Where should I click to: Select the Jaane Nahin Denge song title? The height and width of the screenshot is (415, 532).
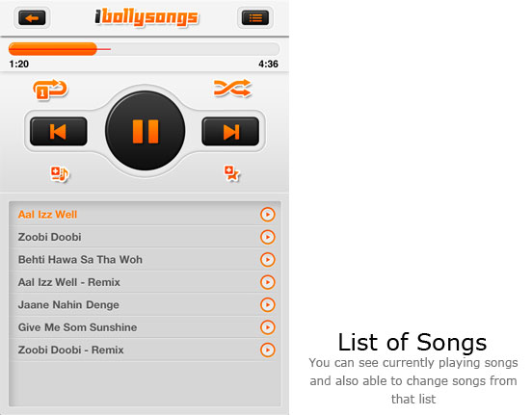click(68, 305)
